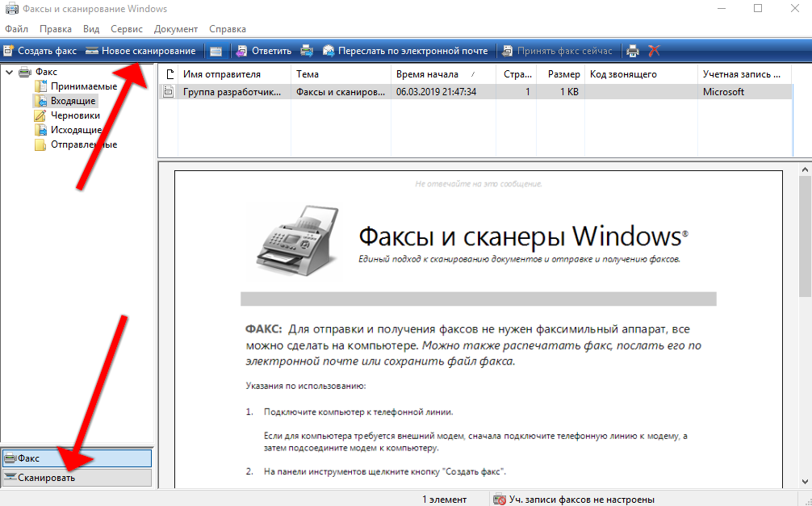Viewport: 812px width, 506px height.
Task: Sort by Страницы column header
Action: pyautogui.click(x=517, y=74)
